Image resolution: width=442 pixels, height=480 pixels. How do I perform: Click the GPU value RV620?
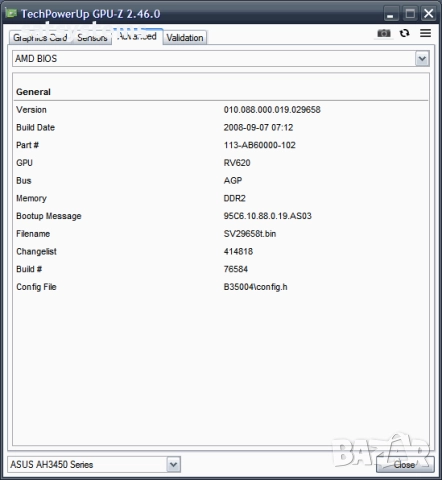point(237,163)
